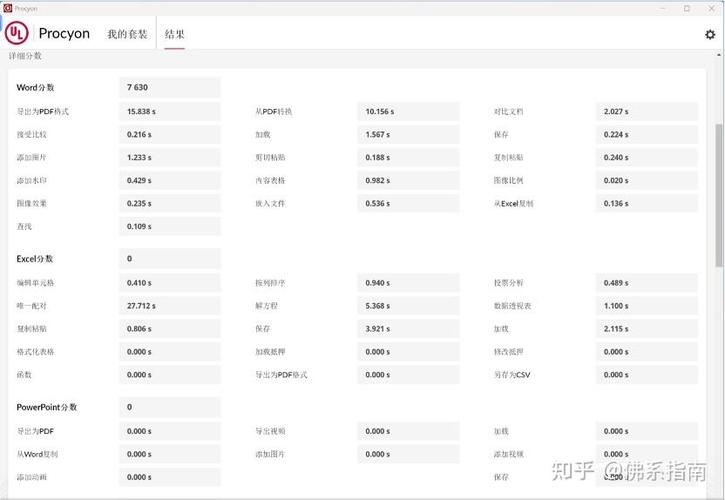Click the 导出视频 label
The image size is (725, 500).
(270, 432)
